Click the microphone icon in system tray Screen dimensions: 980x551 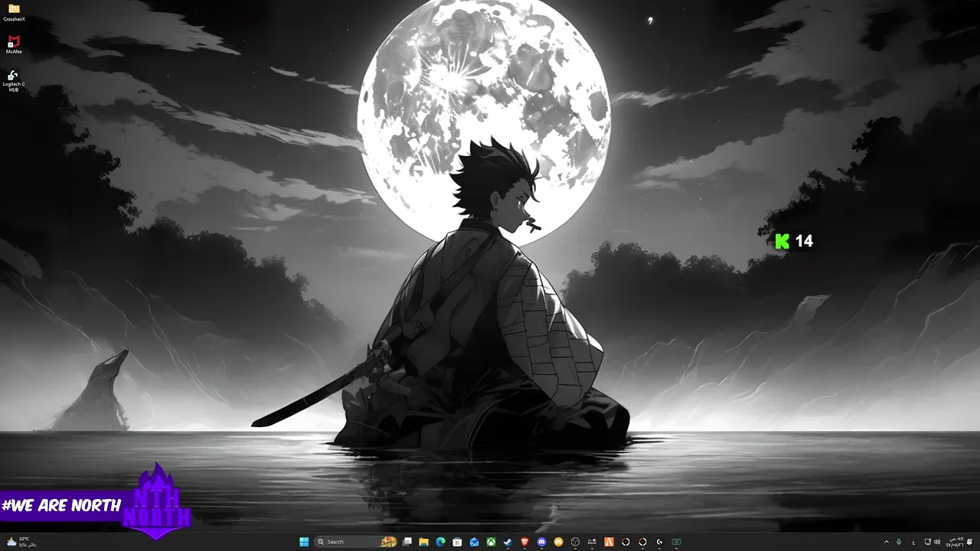[899, 542]
